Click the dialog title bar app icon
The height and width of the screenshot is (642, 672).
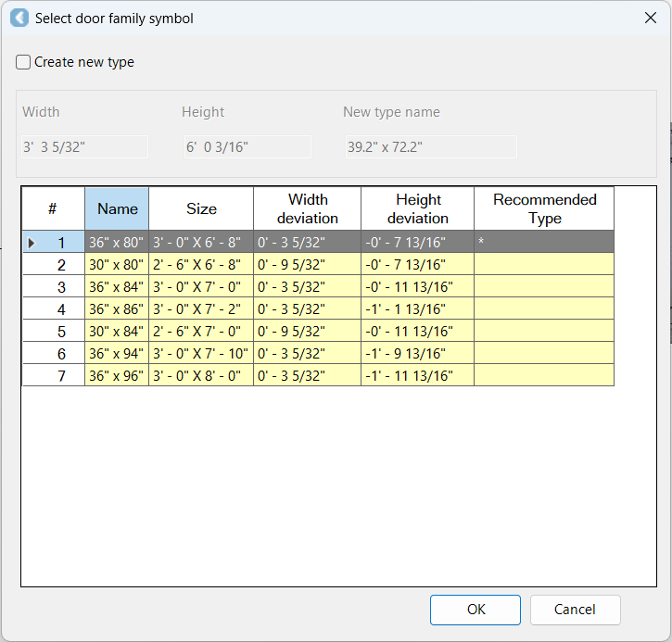(19, 18)
